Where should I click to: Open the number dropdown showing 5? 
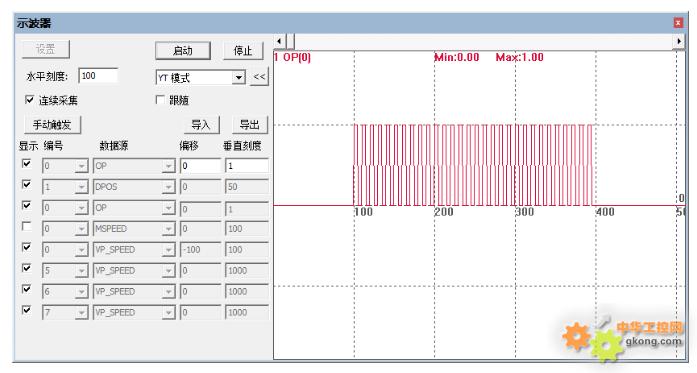tap(81, 271)
